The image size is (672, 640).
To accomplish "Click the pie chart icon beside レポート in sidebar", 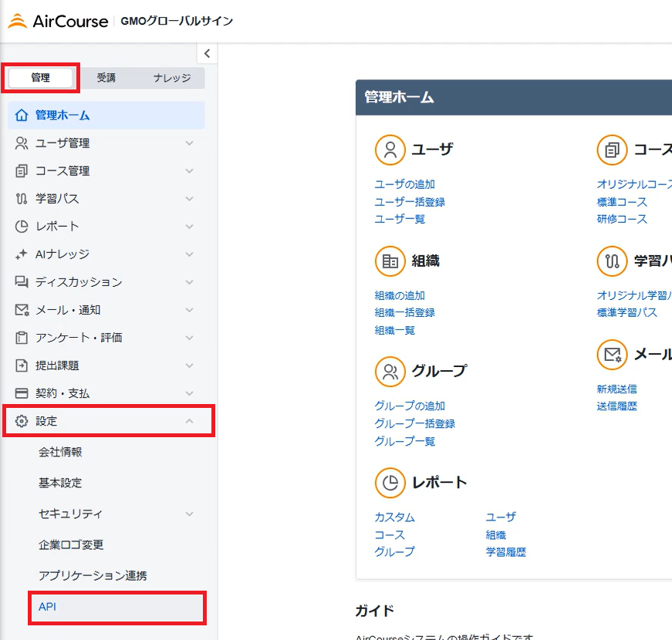I will pos(22,227).
